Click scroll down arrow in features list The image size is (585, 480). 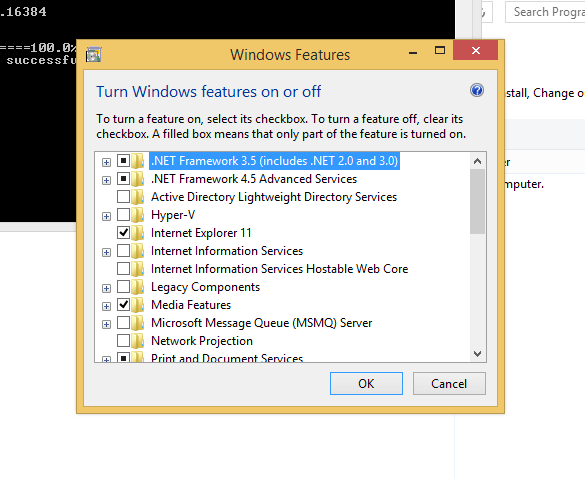(477, 354)
